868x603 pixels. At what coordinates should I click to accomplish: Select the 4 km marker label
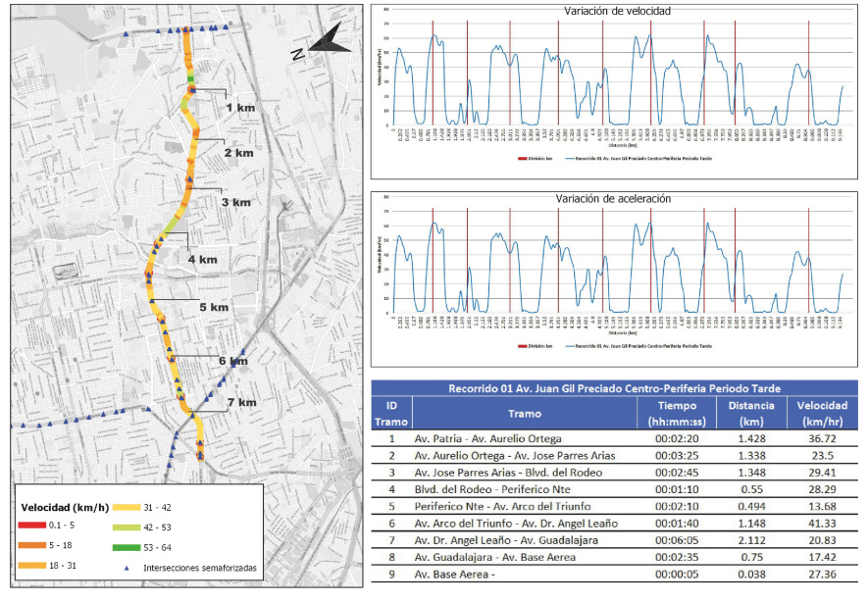(x=201, y=260)
